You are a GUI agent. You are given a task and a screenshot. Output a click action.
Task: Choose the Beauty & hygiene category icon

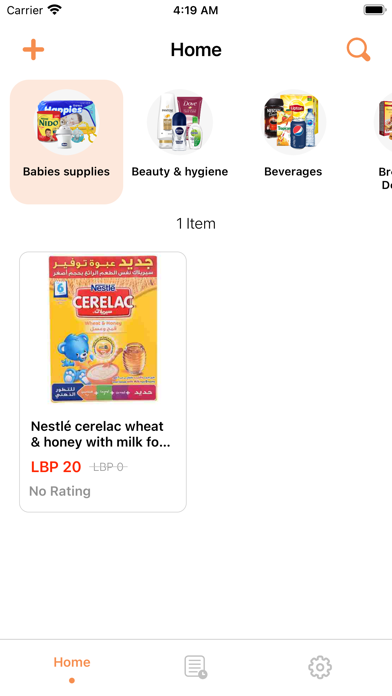(180, 122)
